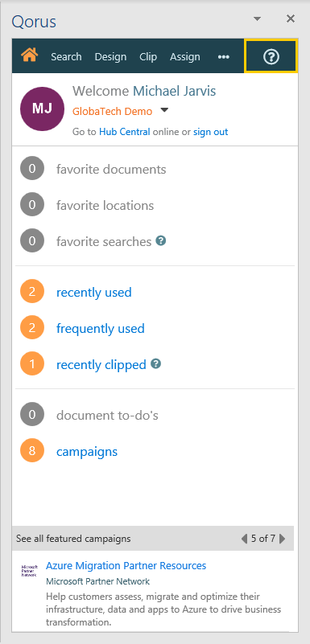This screenshot has width=310, height=644.
Task: Click the Microsoft Partner Network logo
Action: pos(29,571)
